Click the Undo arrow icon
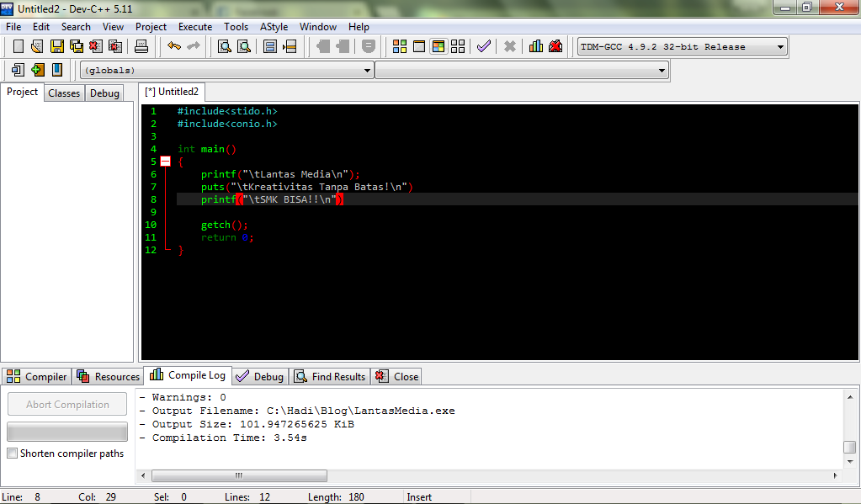Viewport: 861px width, 504px height. tap(173, 46)
